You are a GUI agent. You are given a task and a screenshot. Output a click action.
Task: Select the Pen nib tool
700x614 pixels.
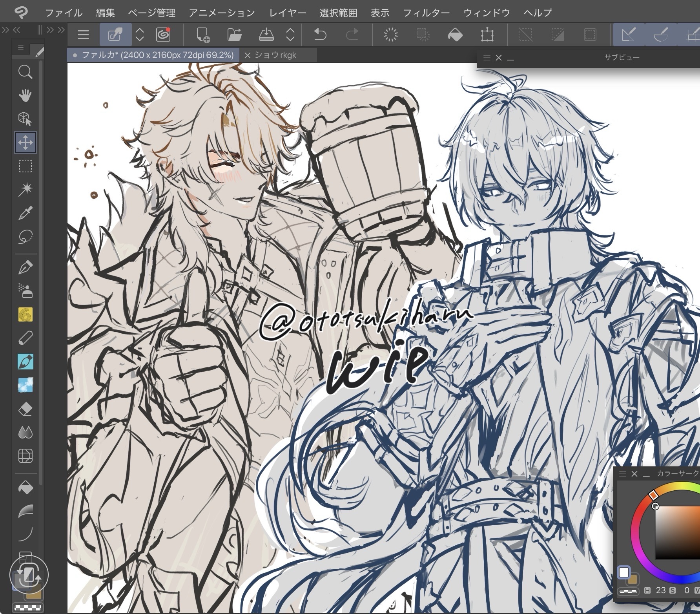25,268
